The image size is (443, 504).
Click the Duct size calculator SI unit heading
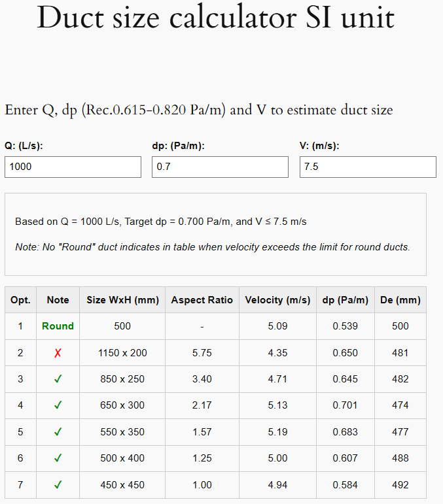click(216, 18)
